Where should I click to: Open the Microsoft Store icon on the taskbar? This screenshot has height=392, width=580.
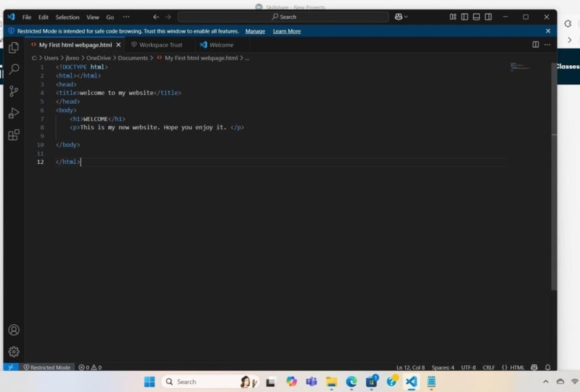coord(372,382)
